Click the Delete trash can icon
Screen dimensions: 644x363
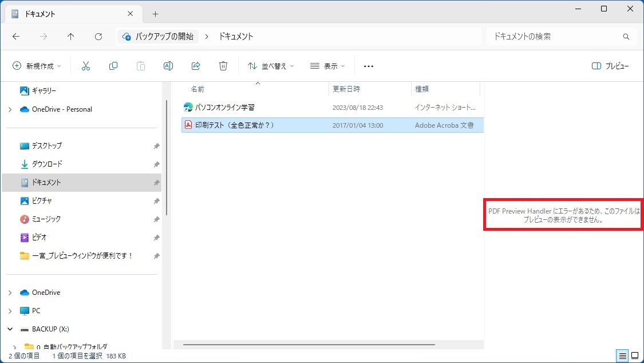[x=223, y=66]
